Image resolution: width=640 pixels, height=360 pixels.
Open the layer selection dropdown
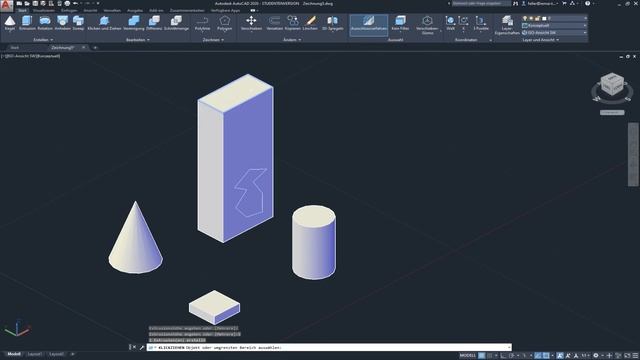[555, 18]
